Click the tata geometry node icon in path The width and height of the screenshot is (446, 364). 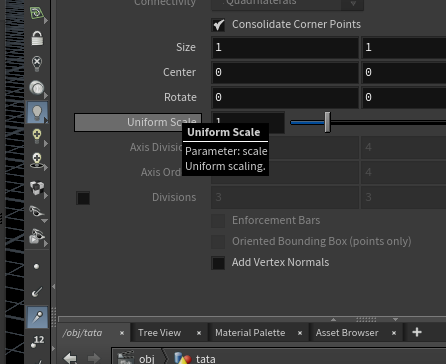(182, 358)
